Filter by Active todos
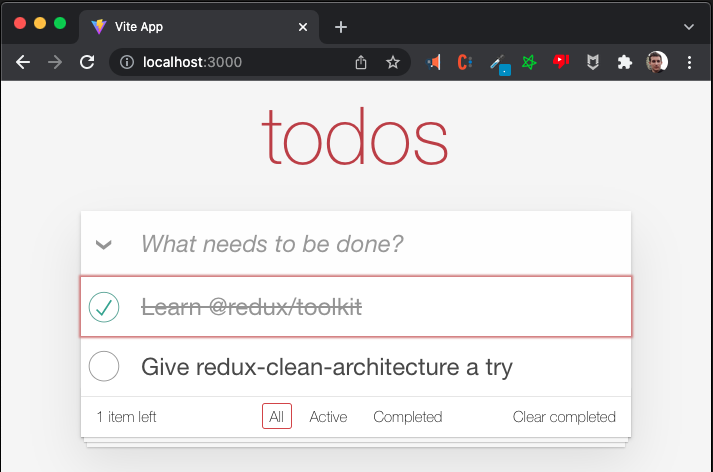The height and width of the screenshot is (472, 713). (328, 417)
